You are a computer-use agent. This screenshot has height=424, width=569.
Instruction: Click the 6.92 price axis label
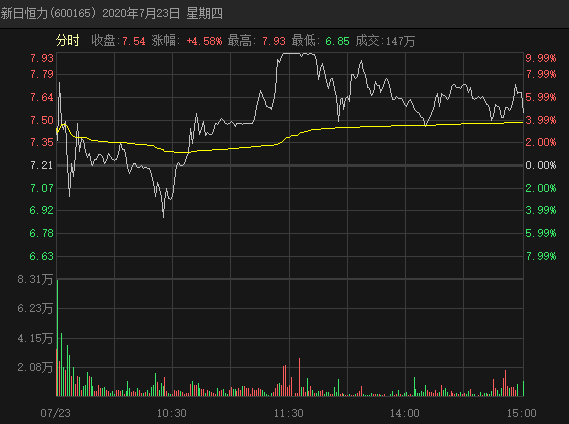coord(41,210)
